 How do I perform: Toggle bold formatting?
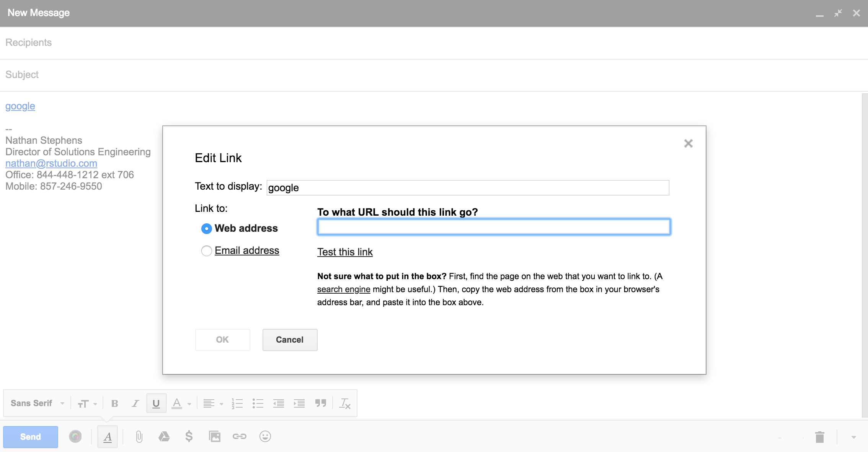point(114,403)
